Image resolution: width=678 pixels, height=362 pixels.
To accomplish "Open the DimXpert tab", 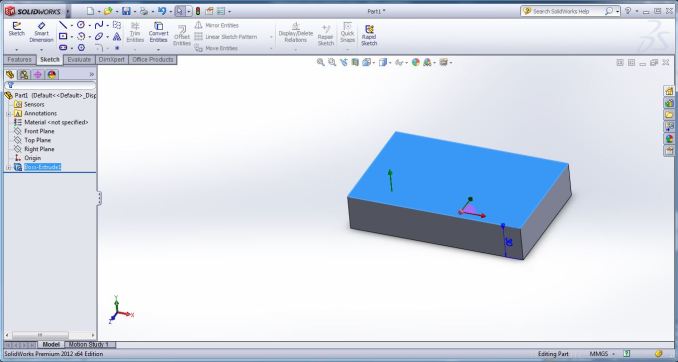I will tap(112, 60).
